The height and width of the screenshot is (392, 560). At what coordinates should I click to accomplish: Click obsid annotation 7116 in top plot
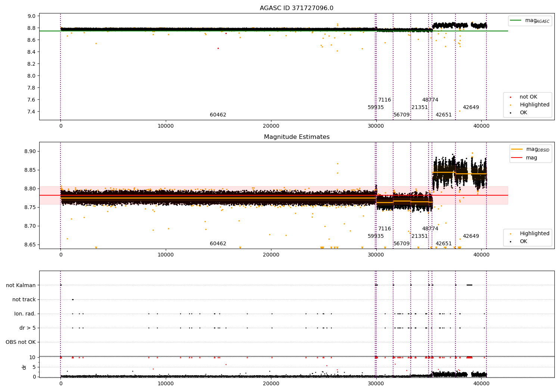coord(385,100)
